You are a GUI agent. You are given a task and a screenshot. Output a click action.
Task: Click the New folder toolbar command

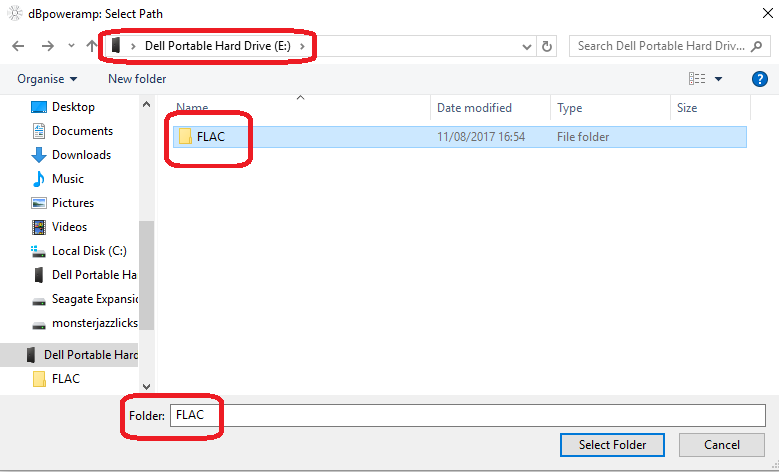coord(137,79)
